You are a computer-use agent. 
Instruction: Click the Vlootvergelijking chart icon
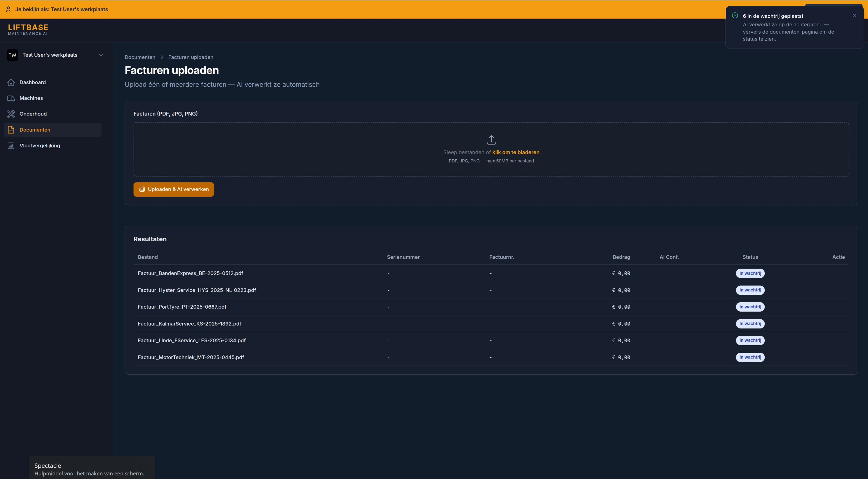11,146
